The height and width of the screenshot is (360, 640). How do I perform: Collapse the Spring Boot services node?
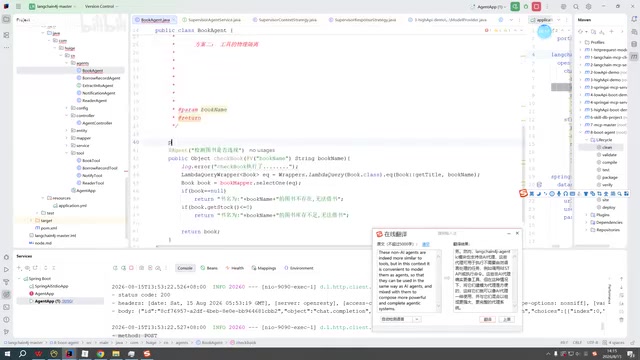tap(19, 278)
